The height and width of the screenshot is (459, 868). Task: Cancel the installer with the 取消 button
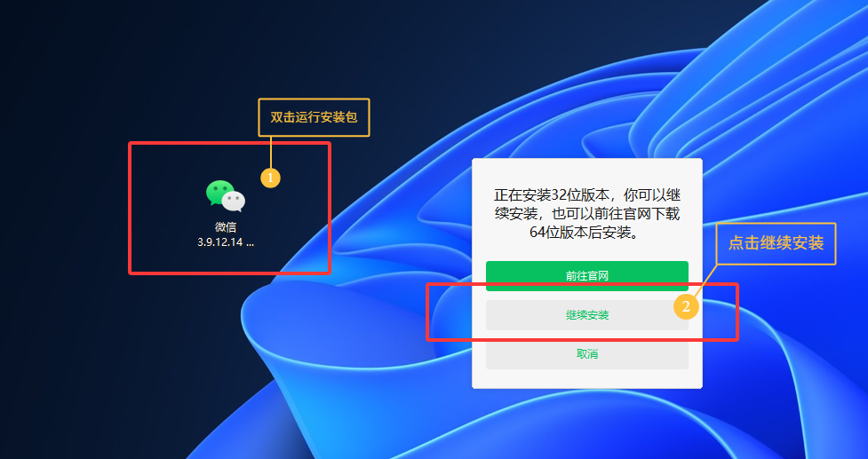tap(586, 354)
